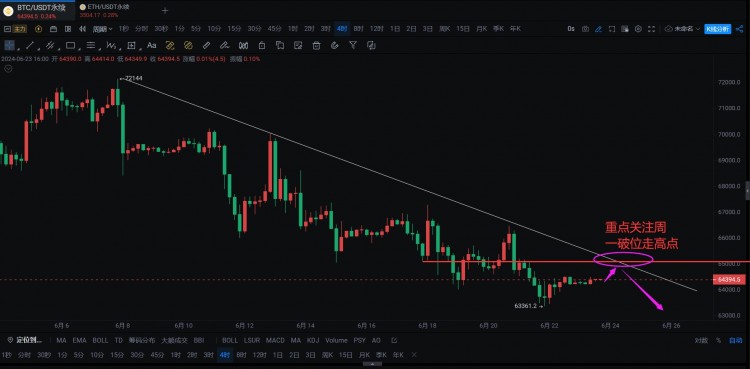Enable the 自动 auto scale option
Image resolution: width=750 pixels, height=369 pixels.
(735, 340)
